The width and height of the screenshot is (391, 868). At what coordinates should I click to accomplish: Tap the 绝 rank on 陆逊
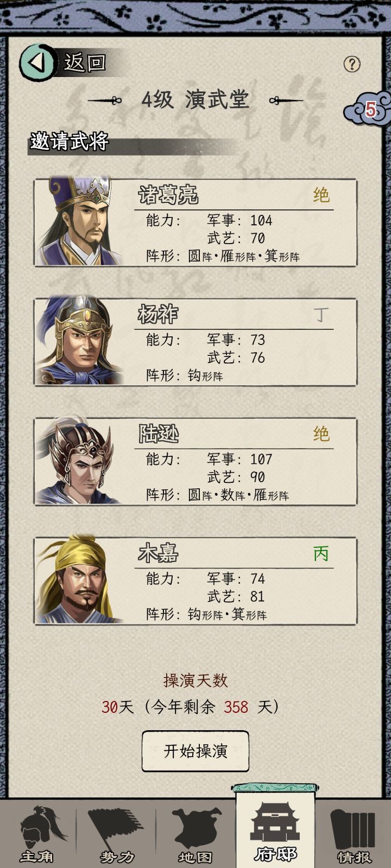tap(321, 434)
